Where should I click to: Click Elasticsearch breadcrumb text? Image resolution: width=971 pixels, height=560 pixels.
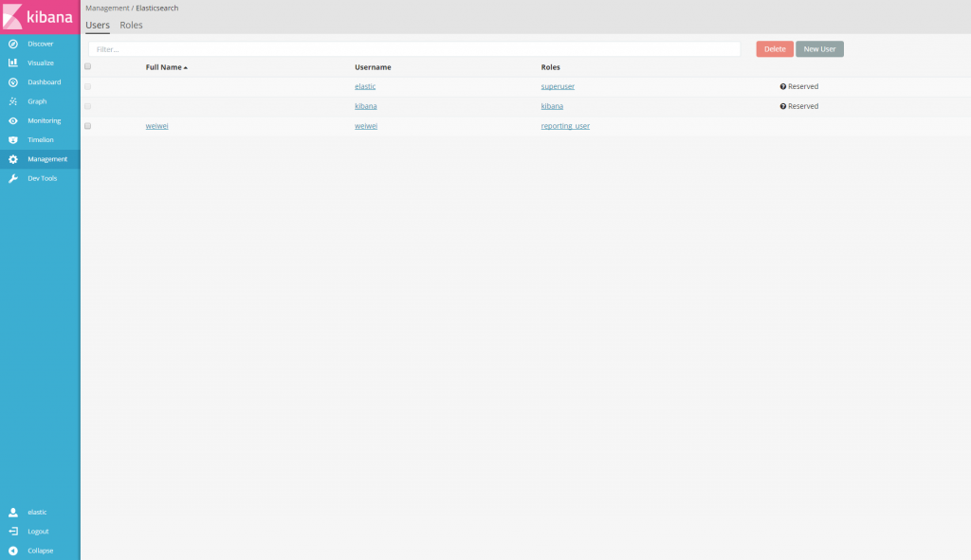point(156,8)
